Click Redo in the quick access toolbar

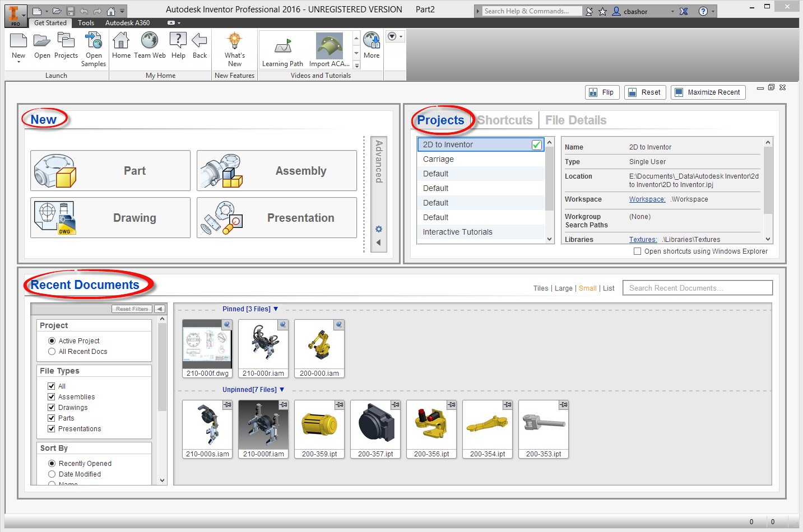pos(98,11)
